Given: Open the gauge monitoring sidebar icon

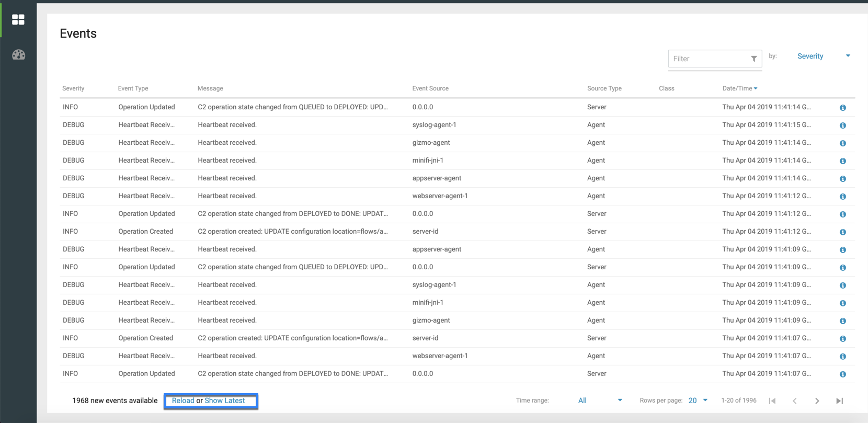Looking at the screenshot, I should [18, 55].
